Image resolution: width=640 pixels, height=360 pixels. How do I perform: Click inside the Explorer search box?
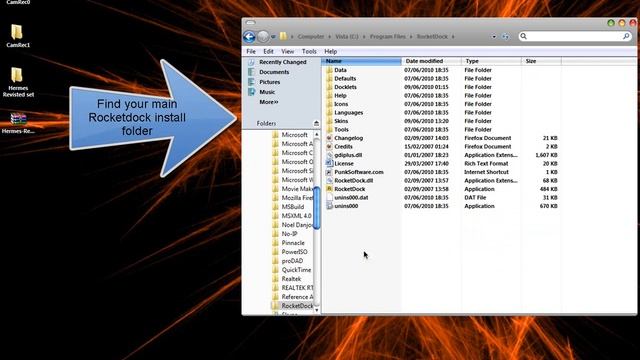[x=574, y=36]
